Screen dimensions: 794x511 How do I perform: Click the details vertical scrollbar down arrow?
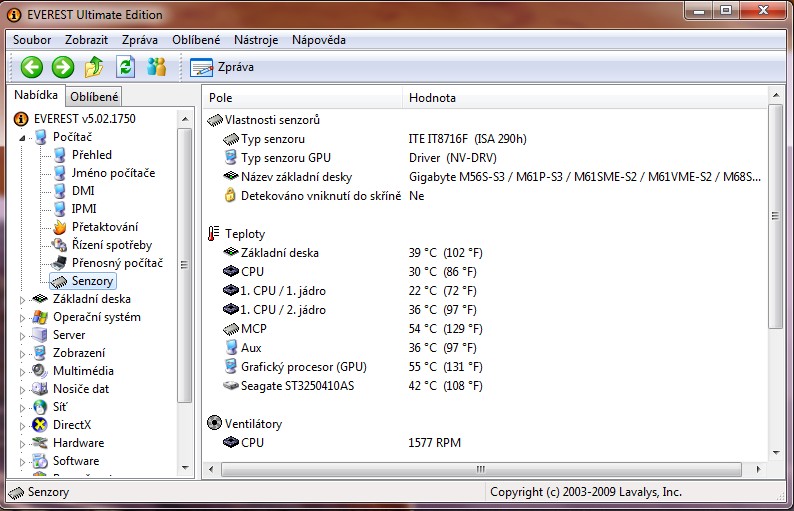776,453
